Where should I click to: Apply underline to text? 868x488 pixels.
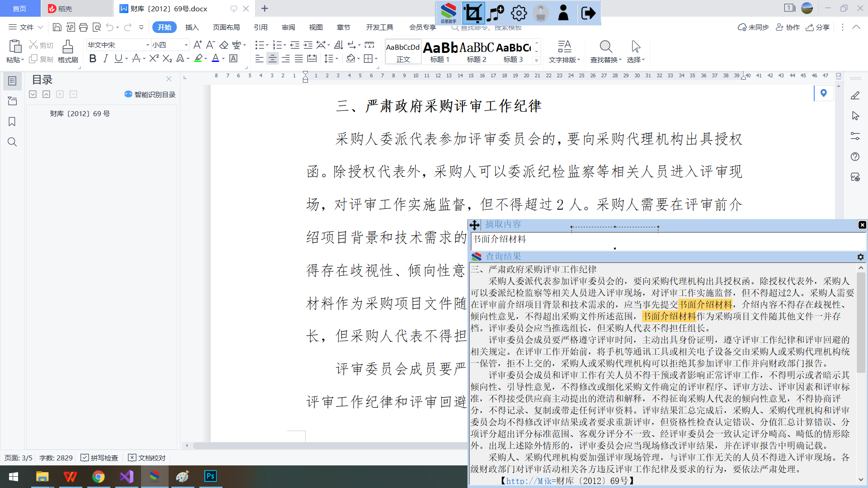(118, 58)
